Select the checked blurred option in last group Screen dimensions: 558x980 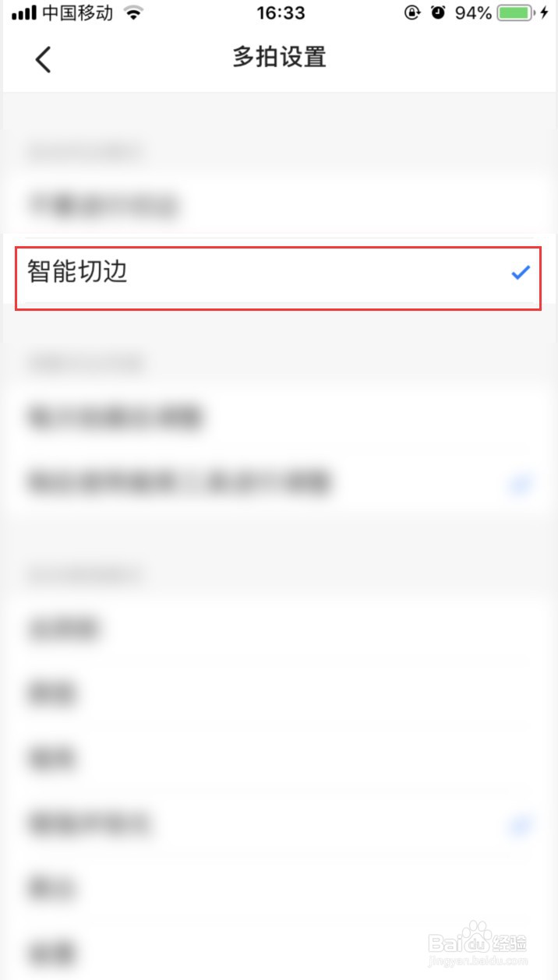[x=278, y=823]
